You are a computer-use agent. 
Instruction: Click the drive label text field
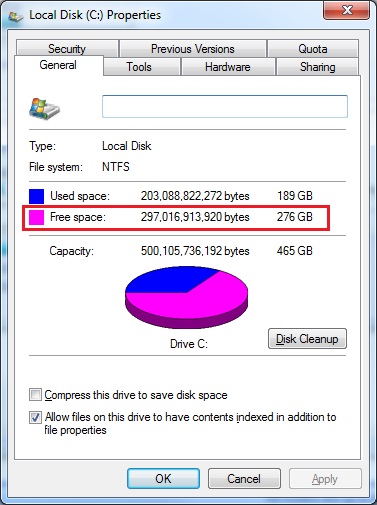coord(225,106)
